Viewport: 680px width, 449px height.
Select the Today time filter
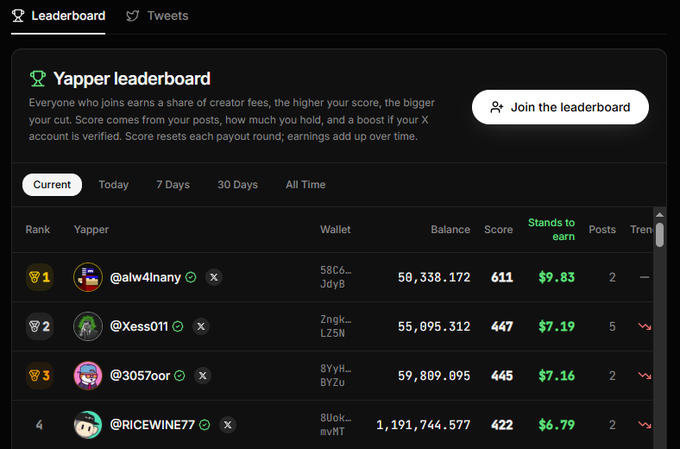114,185
